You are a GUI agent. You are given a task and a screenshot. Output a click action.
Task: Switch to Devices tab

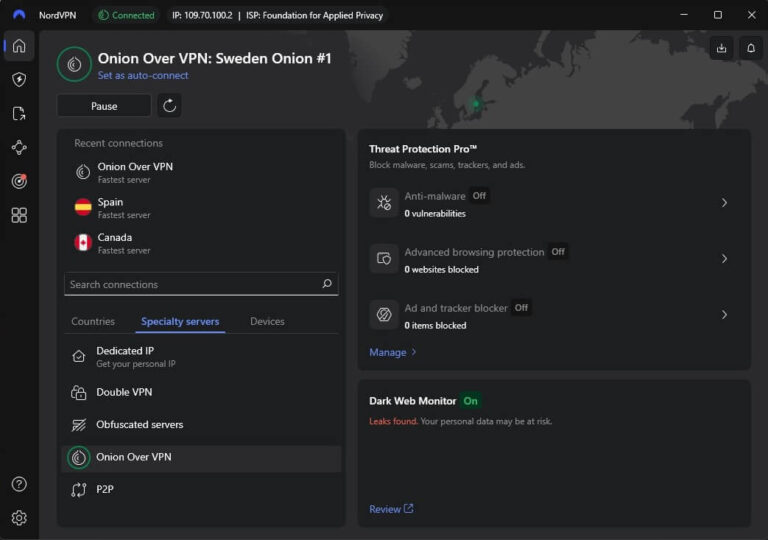[267, 321]
